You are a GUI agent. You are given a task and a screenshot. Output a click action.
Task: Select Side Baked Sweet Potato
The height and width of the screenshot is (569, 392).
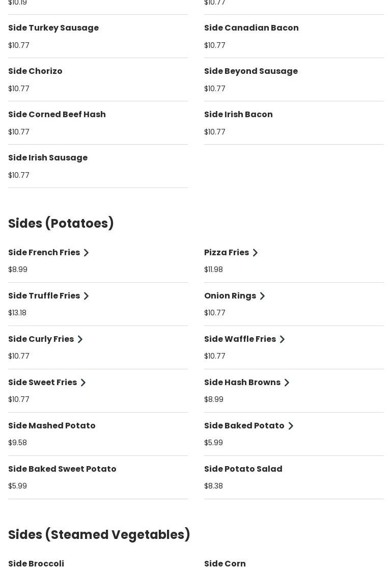tap(62, 469)
